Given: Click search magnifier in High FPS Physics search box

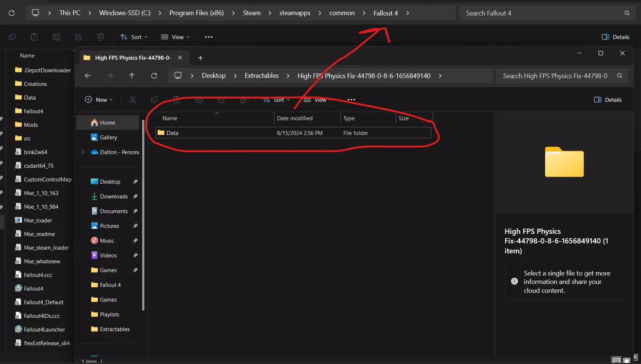Looking at the screenshot, I should point(620,76).
